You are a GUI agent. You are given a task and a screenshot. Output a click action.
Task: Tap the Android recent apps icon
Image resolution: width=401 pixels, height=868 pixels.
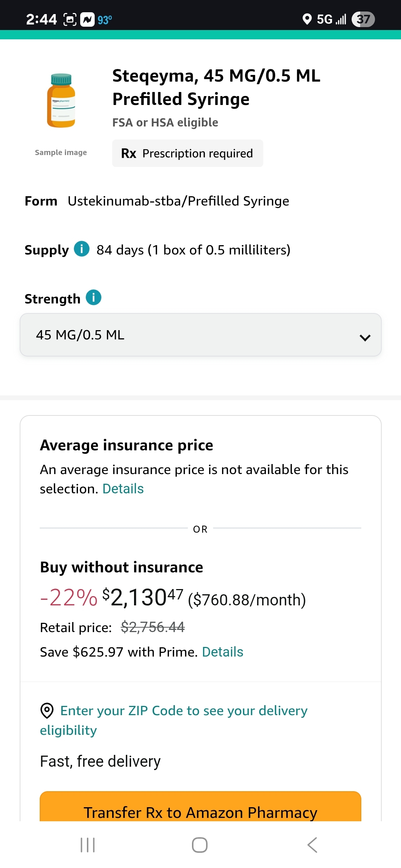pyautogui.click(x=88, y=845)
